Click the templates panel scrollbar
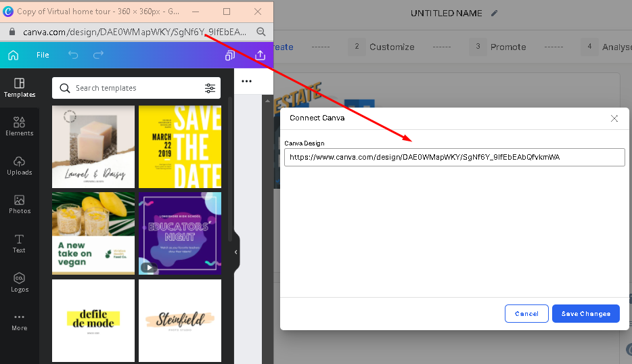Image resolution: width=632 pixels, height=364 pixels. (x=230, y=169)
